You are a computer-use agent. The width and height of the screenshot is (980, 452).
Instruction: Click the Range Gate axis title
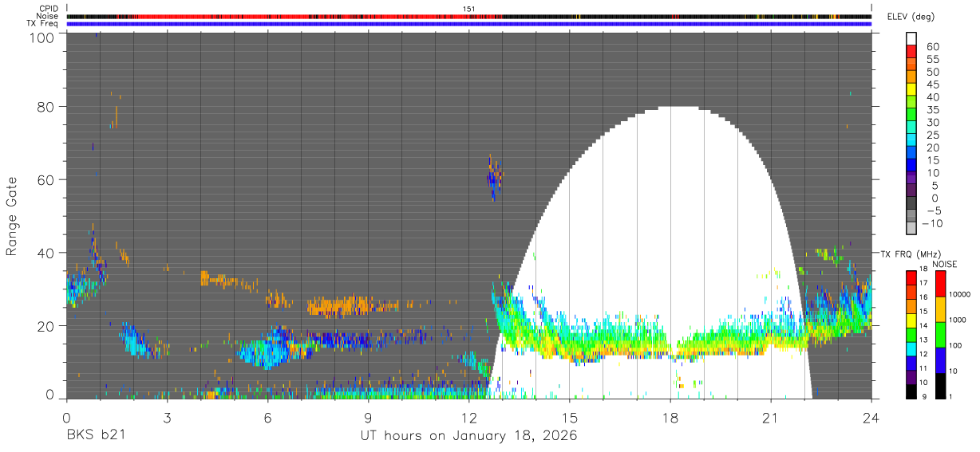coord(12,217)
